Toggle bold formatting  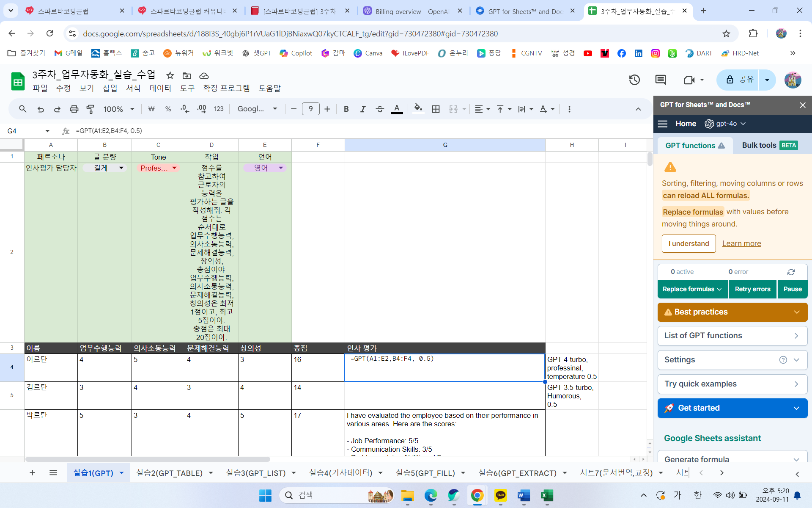346,109
